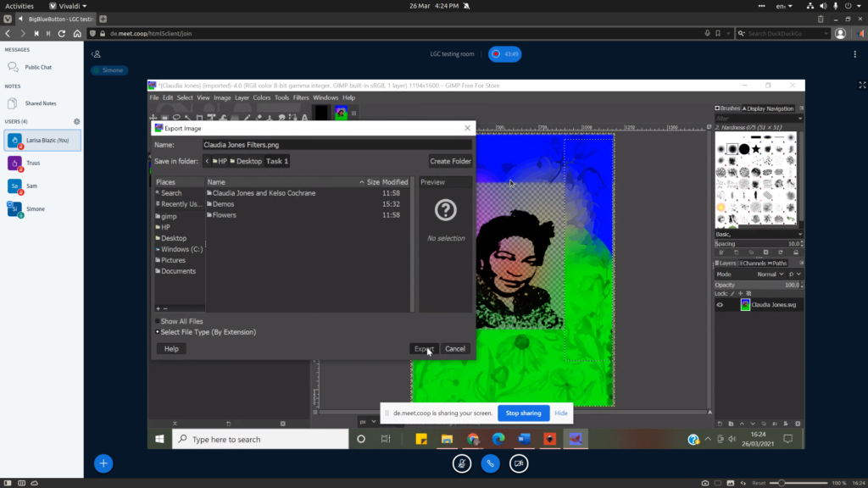
Task: Expand Select File Type (By Extension)
Action: point(205,332)
